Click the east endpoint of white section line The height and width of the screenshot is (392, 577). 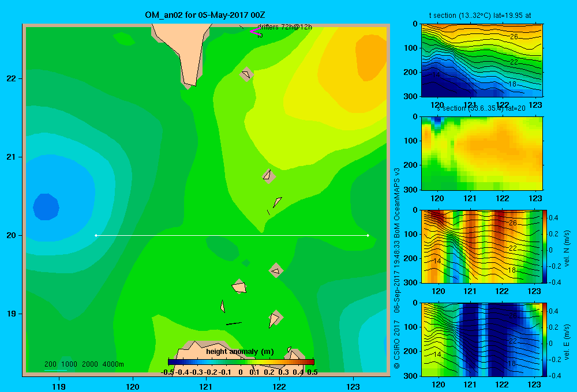368,235
